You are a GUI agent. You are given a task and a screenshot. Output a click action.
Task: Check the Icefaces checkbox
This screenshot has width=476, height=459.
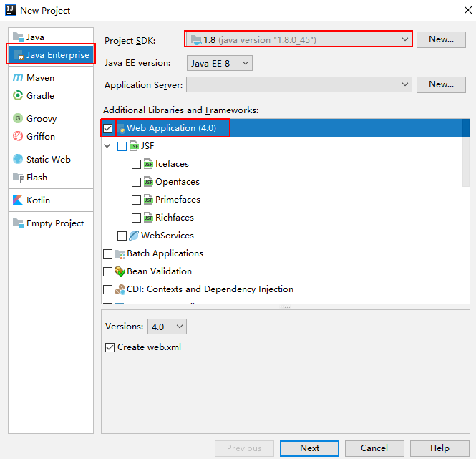[x=136, y=164]
